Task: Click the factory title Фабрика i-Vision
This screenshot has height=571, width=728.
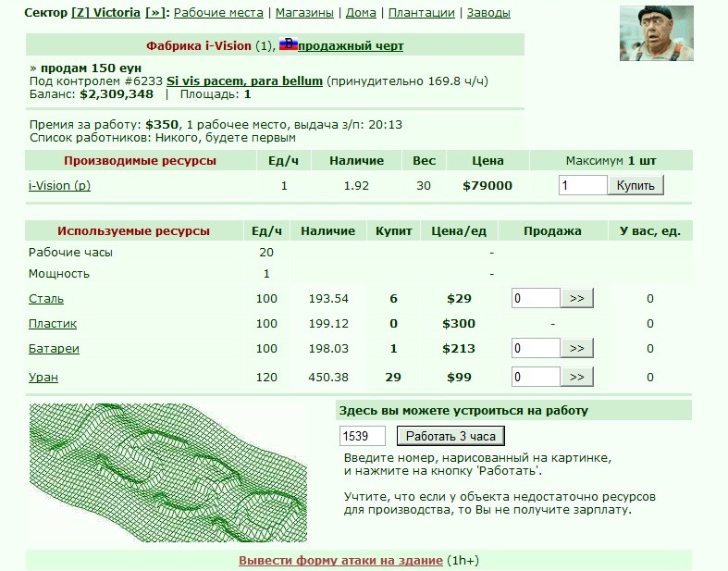Action: tap(199, 46)
